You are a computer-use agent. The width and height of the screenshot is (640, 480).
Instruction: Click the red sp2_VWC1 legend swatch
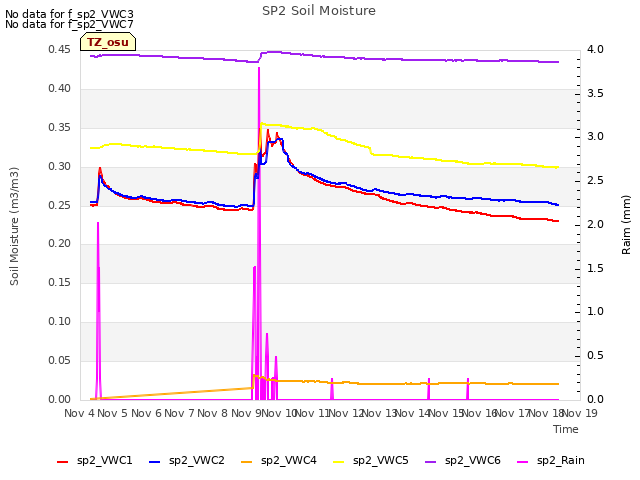pos(62,462)
